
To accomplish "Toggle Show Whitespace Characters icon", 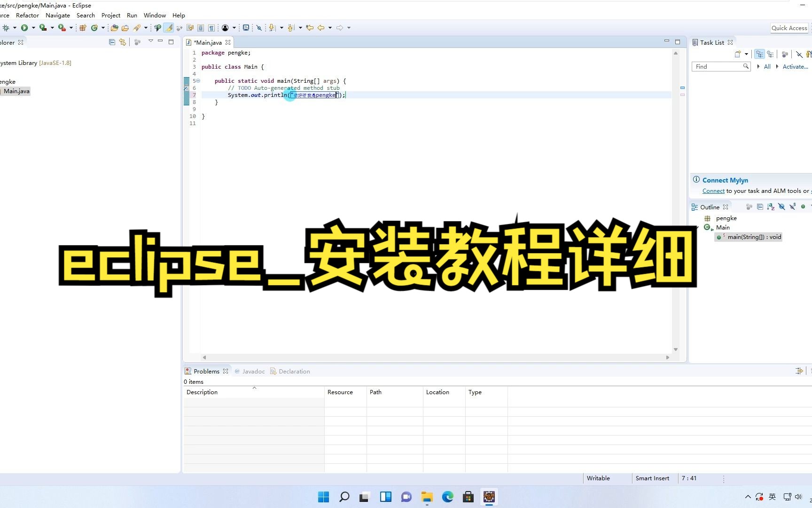I will 211,28.
